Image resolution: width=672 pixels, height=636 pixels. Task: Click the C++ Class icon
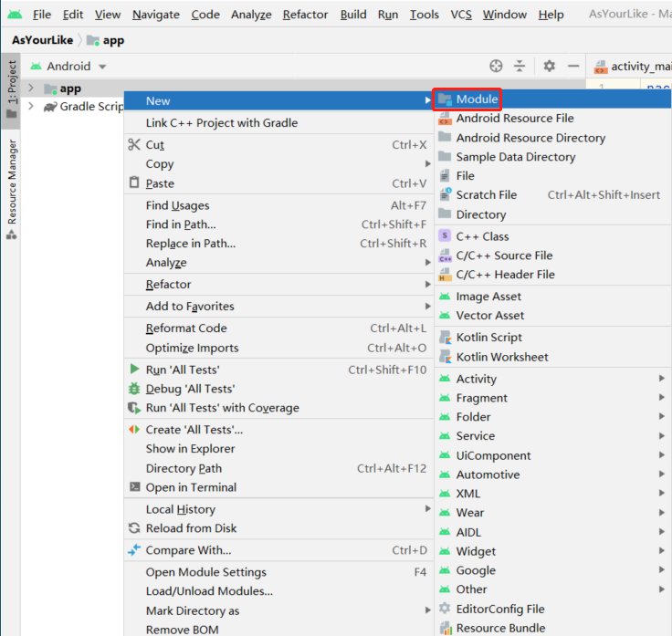pos(445,235)
